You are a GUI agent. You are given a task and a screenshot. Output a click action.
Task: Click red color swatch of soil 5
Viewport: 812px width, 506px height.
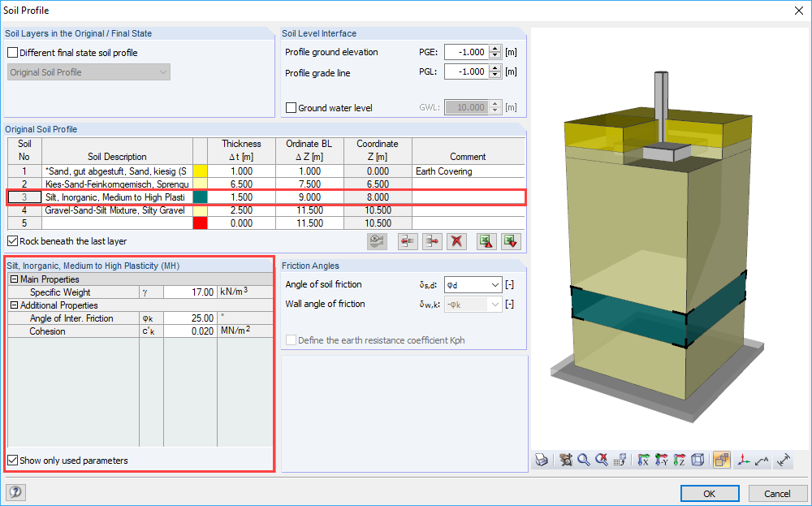coord(200,223)
